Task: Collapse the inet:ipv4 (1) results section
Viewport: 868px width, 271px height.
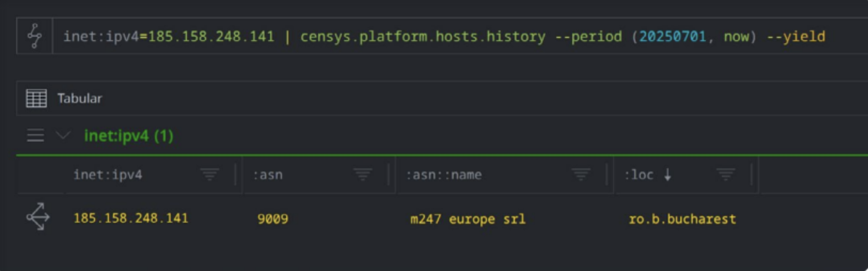Action: point(63,135)
